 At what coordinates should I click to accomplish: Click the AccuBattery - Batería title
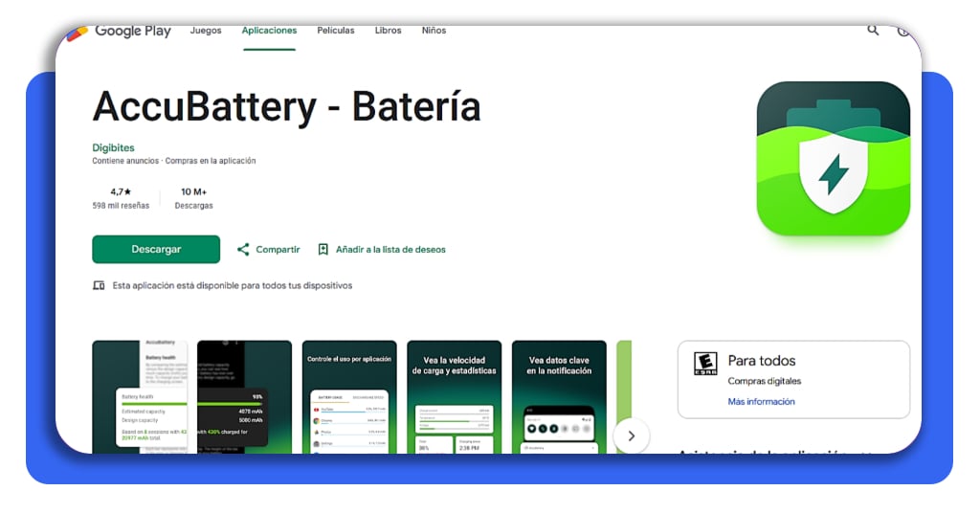pyautogui.click(x=287, y=106)
